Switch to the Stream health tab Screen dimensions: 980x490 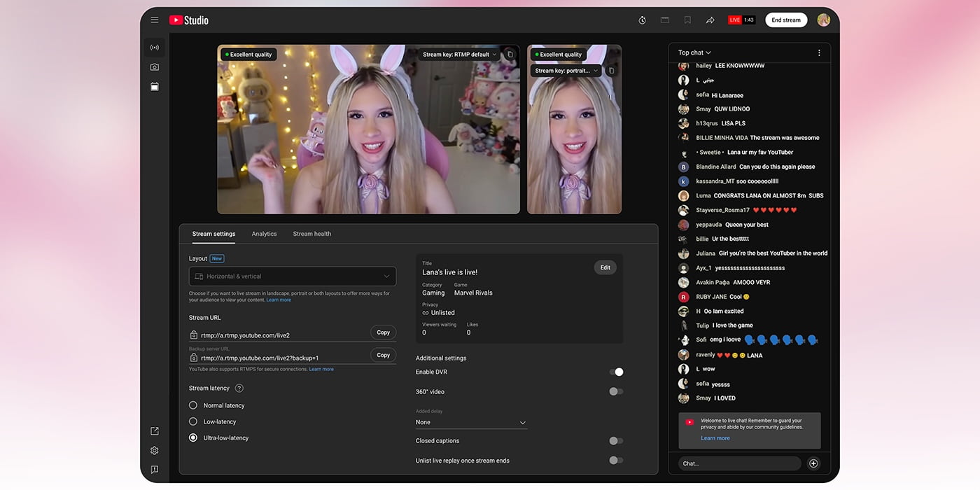(312, 234)
